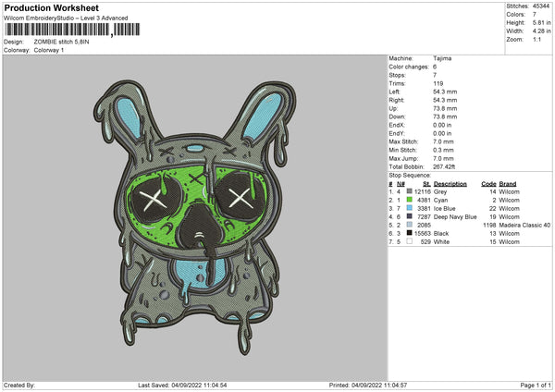Click the 'Last Saved: 04/09/2022 11:04:54' footer
This screenshot has width=555, height=392.
click(182, 385)
